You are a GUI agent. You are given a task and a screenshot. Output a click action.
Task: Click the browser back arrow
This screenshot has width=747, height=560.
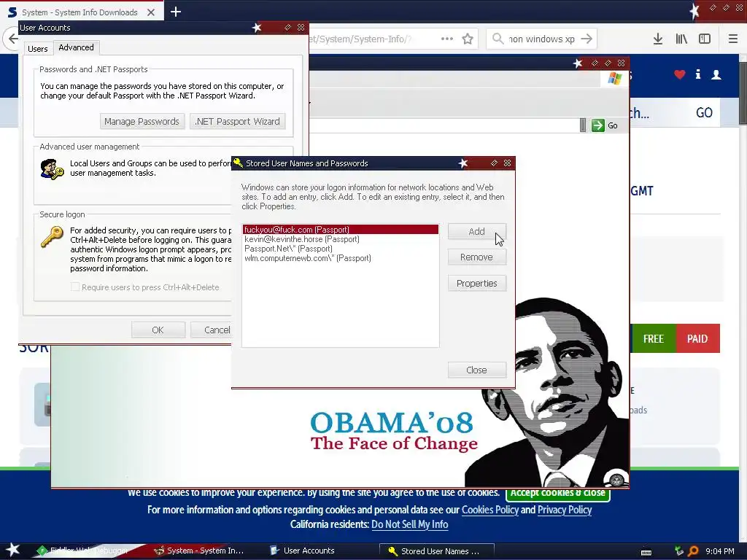click(13, 39)
